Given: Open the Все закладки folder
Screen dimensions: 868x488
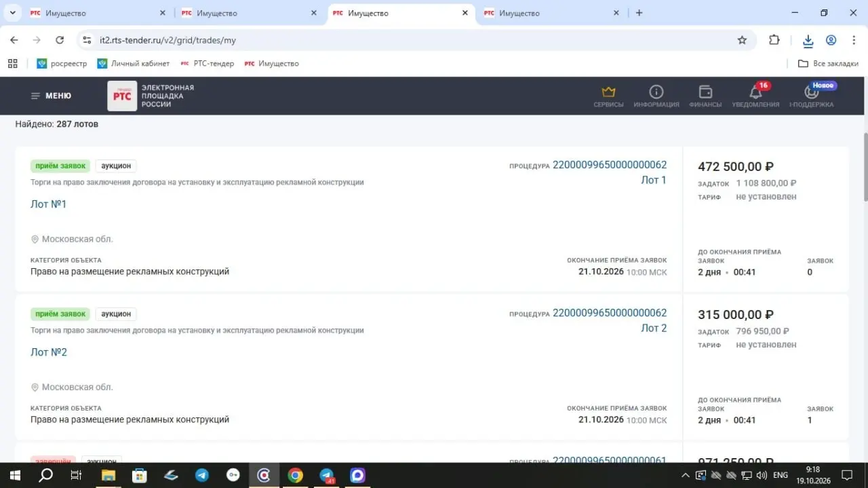Looking at the screenshot, I should tap(828, 63).
